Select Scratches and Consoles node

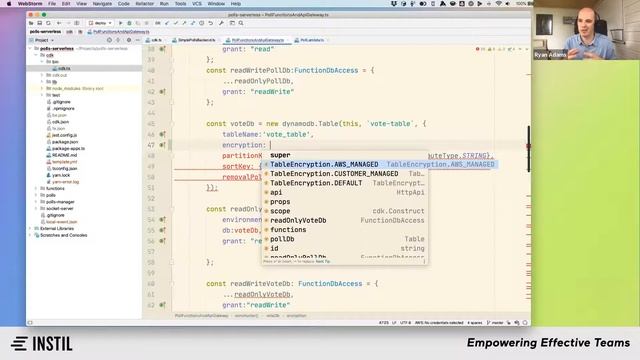(63, 235)
